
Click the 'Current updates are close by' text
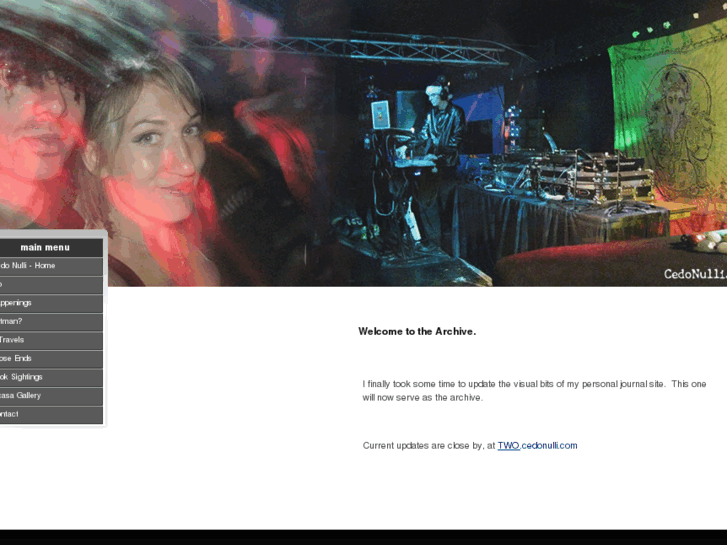click(x=429, y=446)
